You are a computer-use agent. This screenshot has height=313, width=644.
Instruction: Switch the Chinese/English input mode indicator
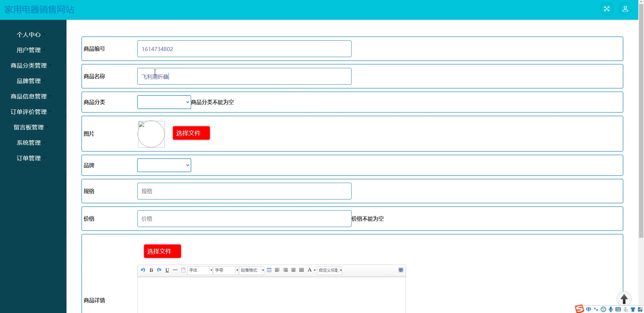point(589,309)
